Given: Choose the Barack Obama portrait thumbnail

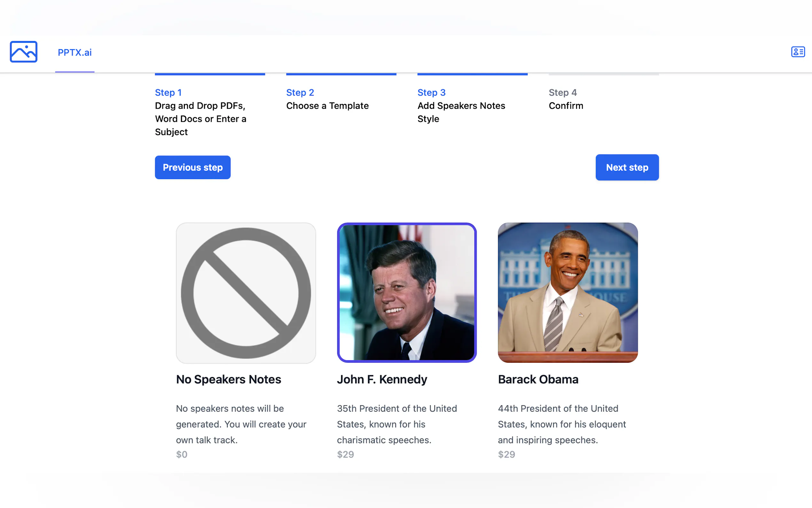Looking at the screenshot, I should (x=568, y=293).
